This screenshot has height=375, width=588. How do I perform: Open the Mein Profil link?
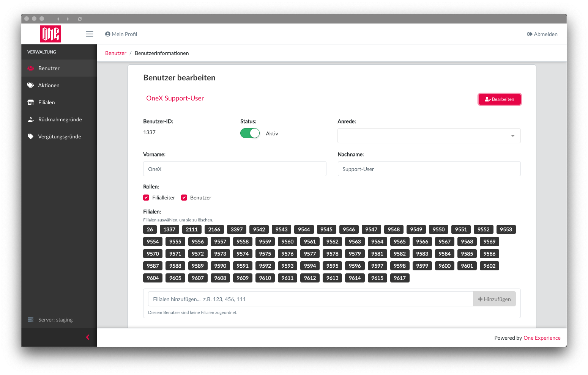tap(121, 34)
